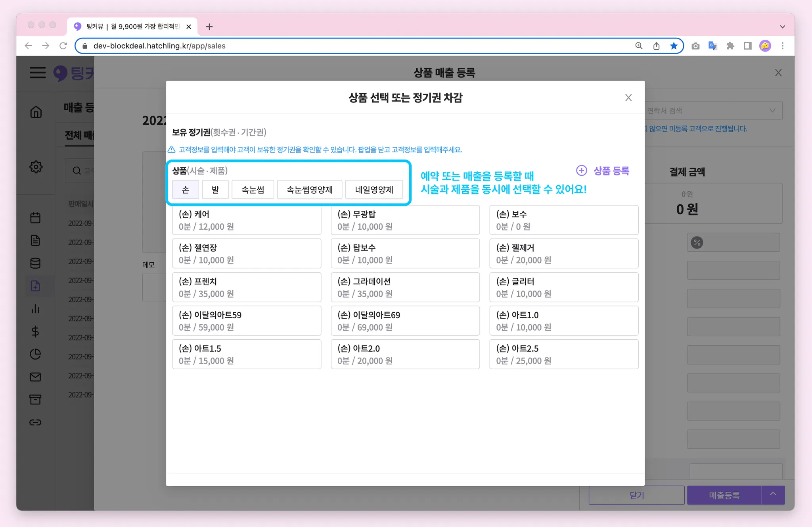Viewport: 812px width, 527px height.
Task: Click the browser screenshot camera icon
Action: click(x=695, y=46)
